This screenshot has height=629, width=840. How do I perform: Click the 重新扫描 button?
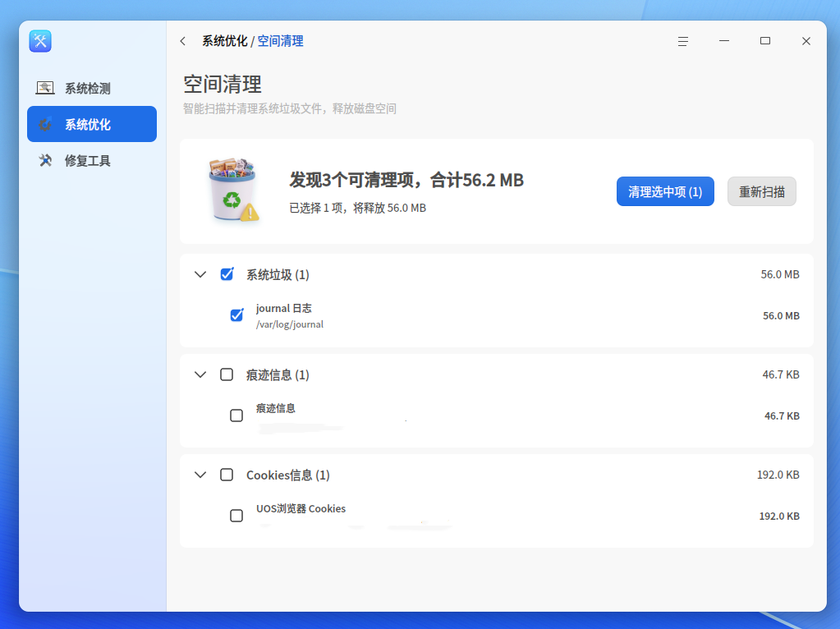[x=762, y=191]
